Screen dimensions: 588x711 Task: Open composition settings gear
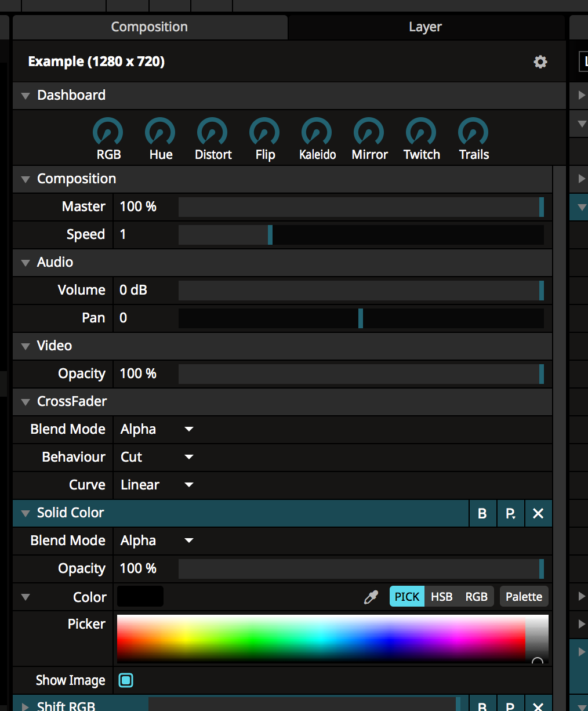(540, 62)
